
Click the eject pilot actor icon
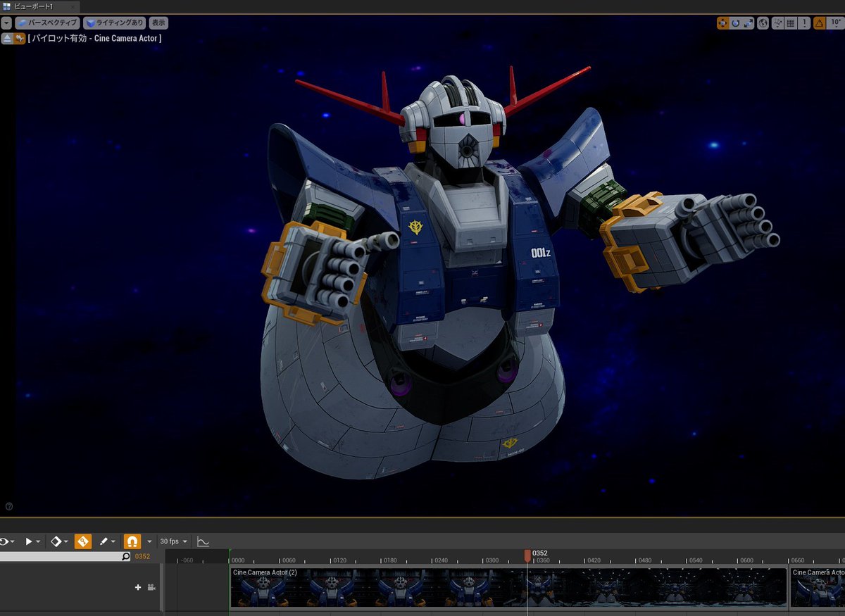(7, 39)
